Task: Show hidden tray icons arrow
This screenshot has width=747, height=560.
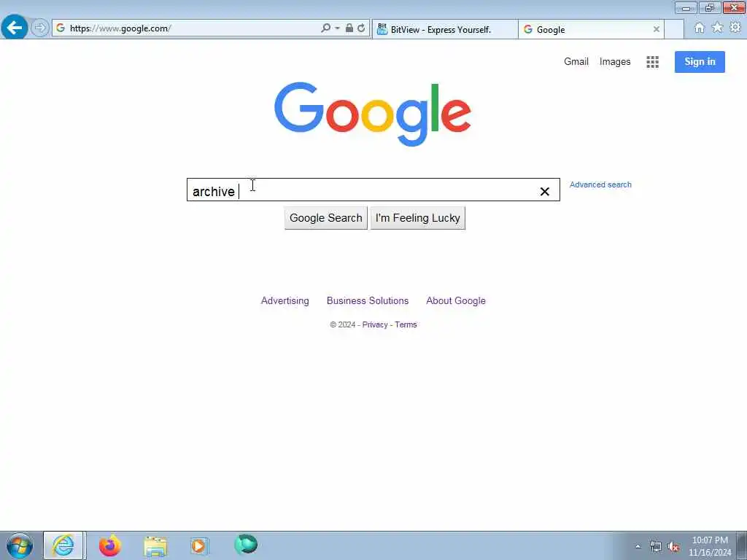Action: point(638,546)
